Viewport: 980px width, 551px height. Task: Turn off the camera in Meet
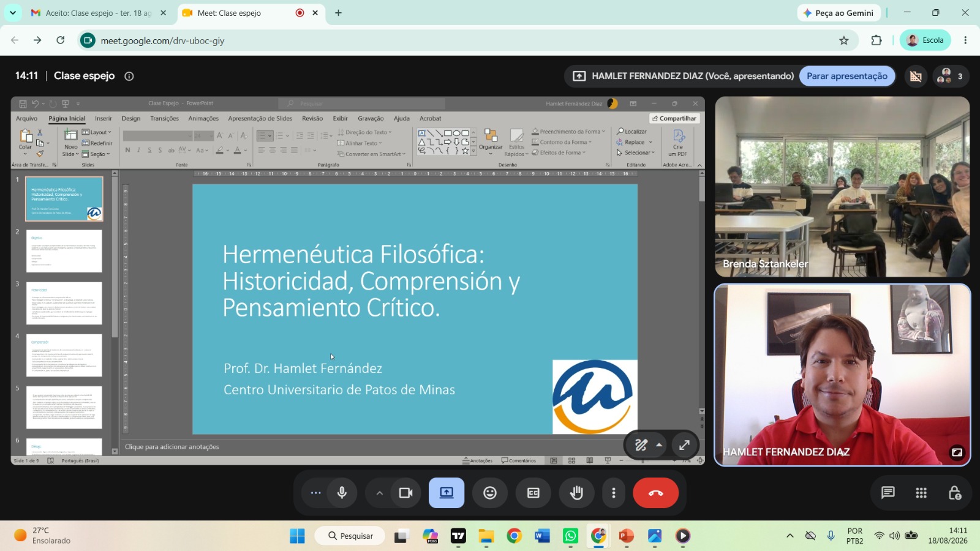(405, 493)
